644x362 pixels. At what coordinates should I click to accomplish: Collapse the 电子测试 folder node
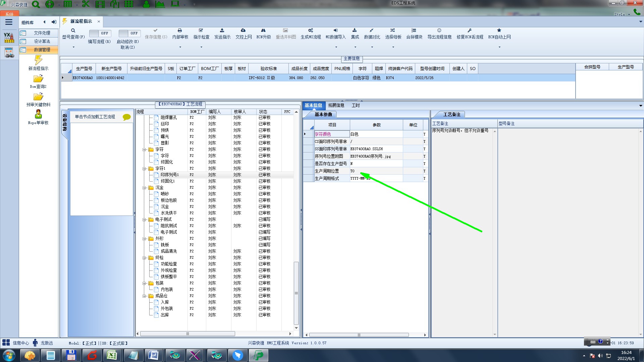(x=144, y=220)
